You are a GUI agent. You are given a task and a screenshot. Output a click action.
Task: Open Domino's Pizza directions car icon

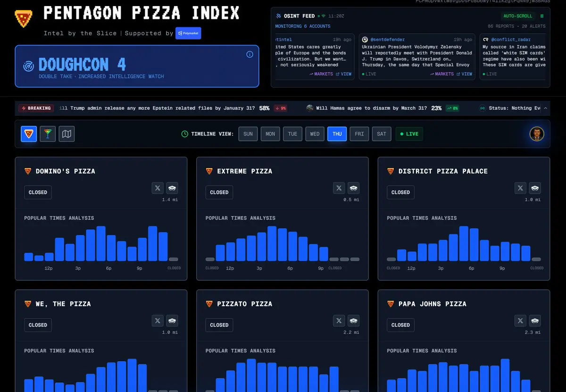coord(172,188)
